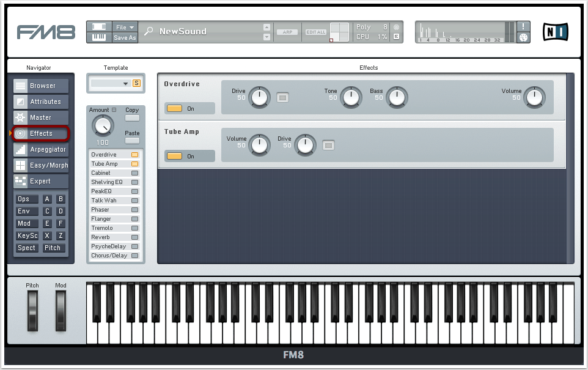This screenshot has height=370, width=588.
Task: Click the small square button next to Overdrive Drive
Action: tap(282, 97)
